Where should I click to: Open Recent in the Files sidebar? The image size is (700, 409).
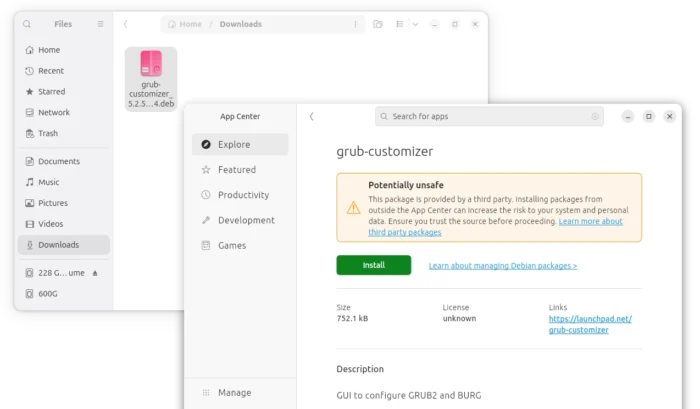pyautogui.click(x=64, y=71)
